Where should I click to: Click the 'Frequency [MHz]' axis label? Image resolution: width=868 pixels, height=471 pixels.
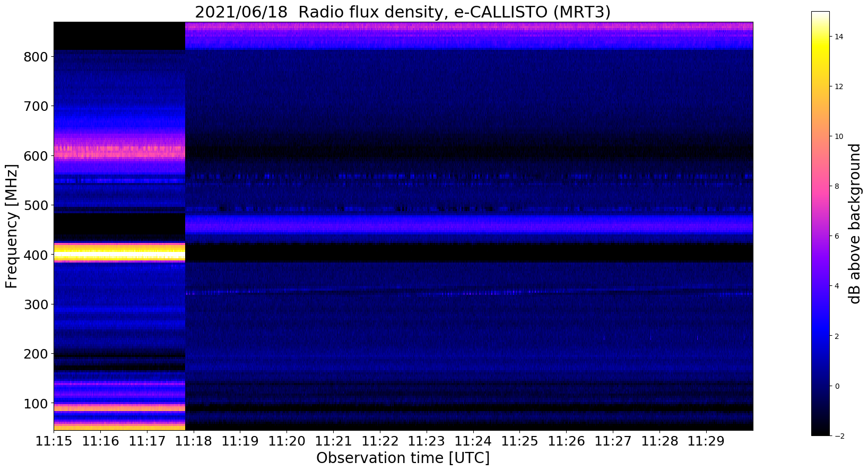(12, 226)
